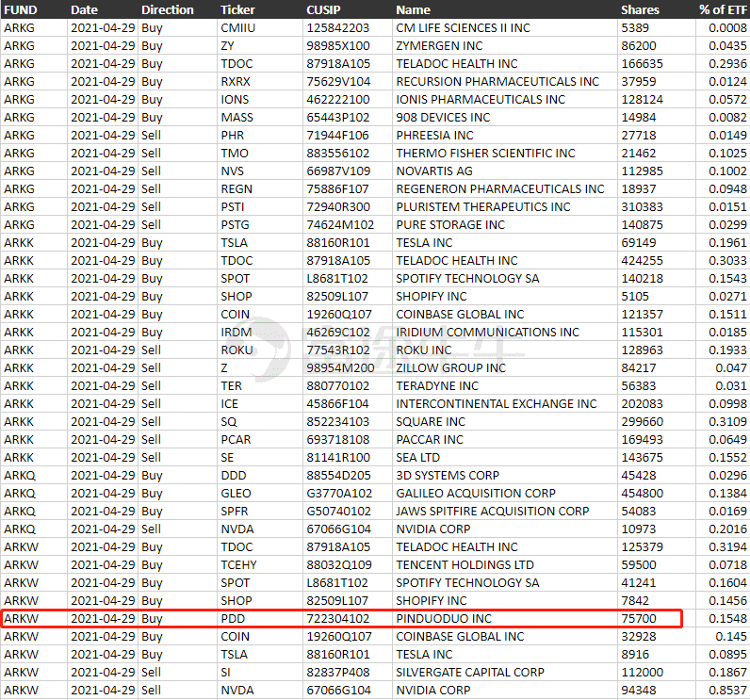Viewport: 750px width, 700px height.
Task: Select the ZYMERGEN INC cell
Action: click(x=439, y=45)
